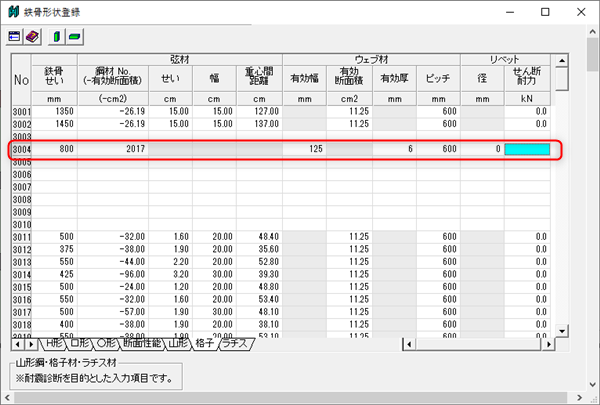Click the vertical scrollbar down arrow
600x405 pixels.
[561, 330]
